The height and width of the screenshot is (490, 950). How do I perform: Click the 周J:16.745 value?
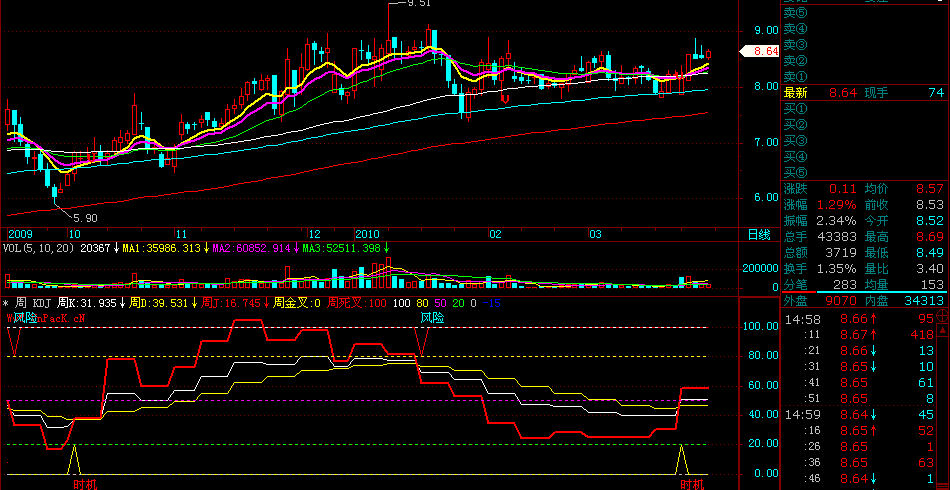[x=231, y=303]
